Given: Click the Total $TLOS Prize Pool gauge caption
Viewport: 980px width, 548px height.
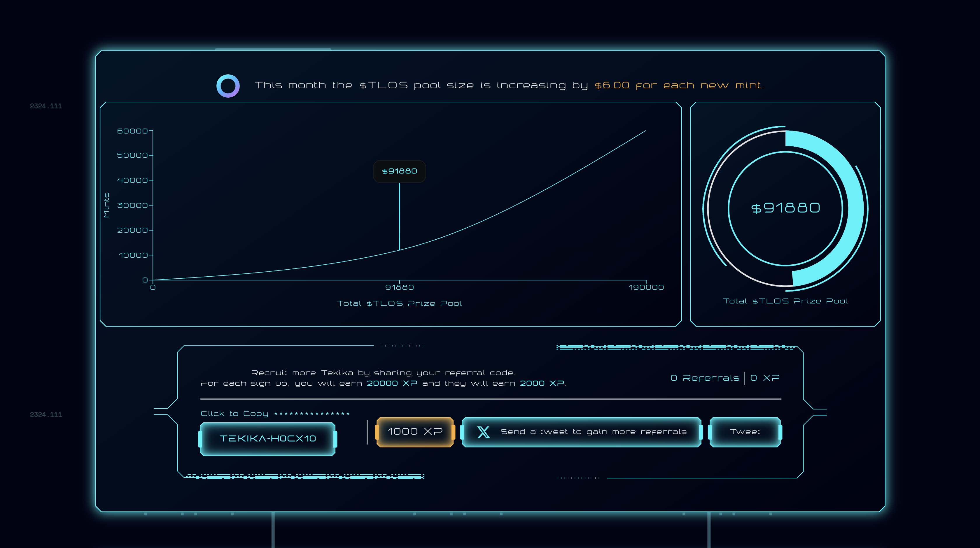Looking at the screenshot, I should tap(785, 301).
